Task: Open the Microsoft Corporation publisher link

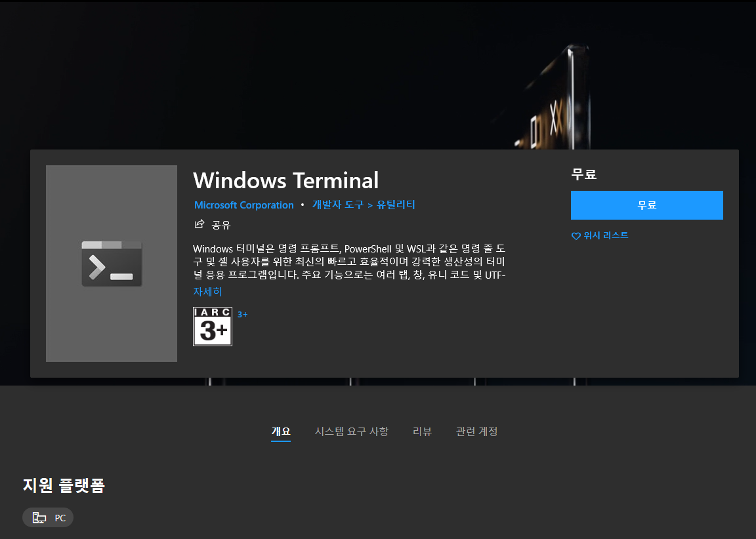Action: click(244, 205)
